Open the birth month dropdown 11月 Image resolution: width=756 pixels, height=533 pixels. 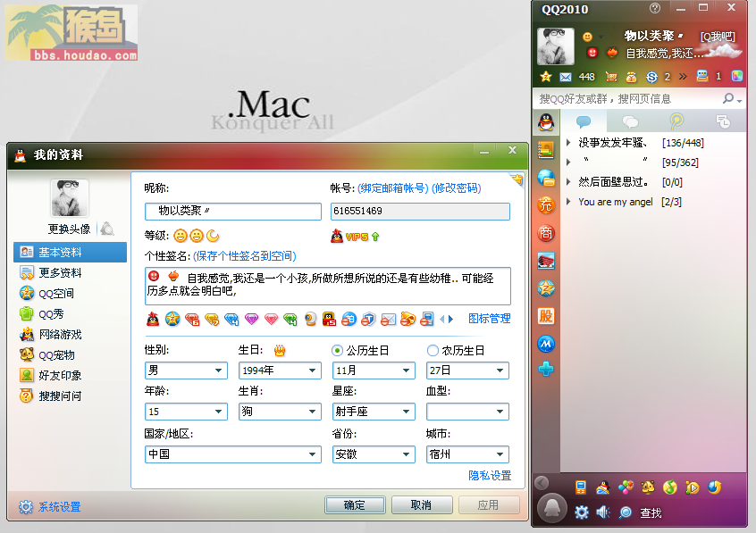374,371
